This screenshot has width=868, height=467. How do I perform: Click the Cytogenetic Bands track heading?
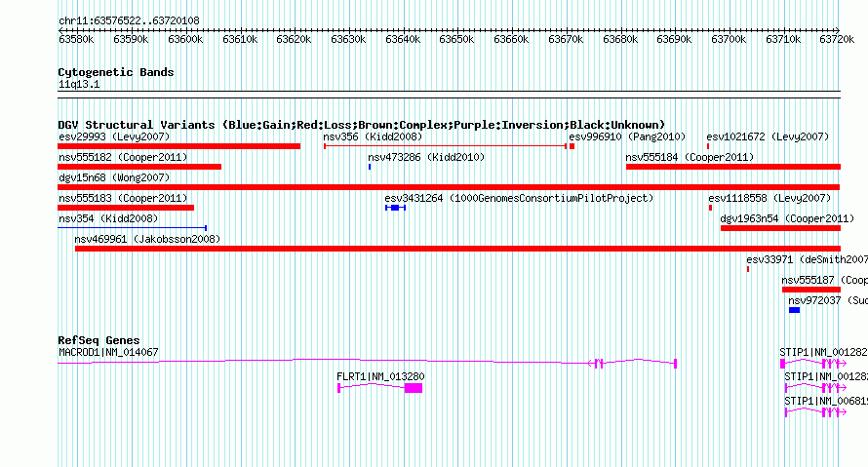pyautogui.click(x=116, y=72)
